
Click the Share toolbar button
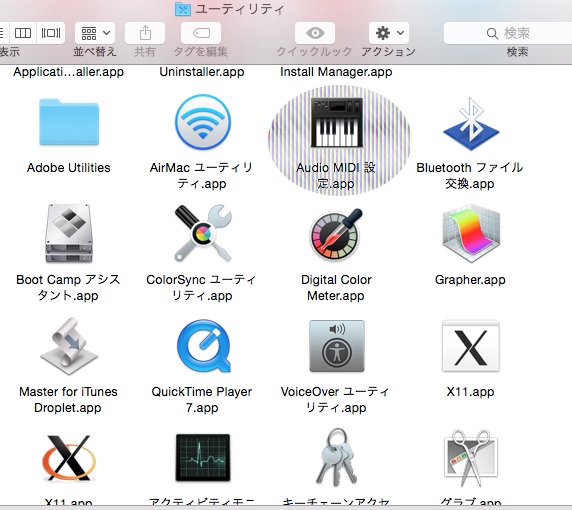145,33
